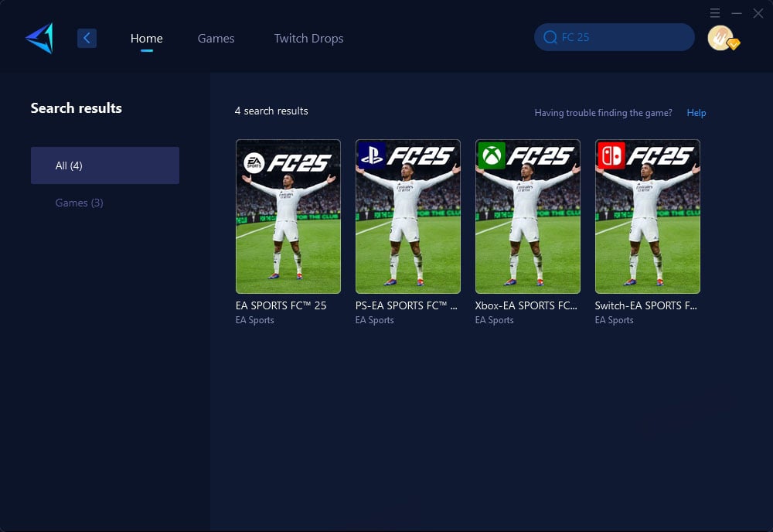Open EA SPORTS FC 25 cover thumbnail
Viewport: 773px width, 532px height.
(288, 216)
